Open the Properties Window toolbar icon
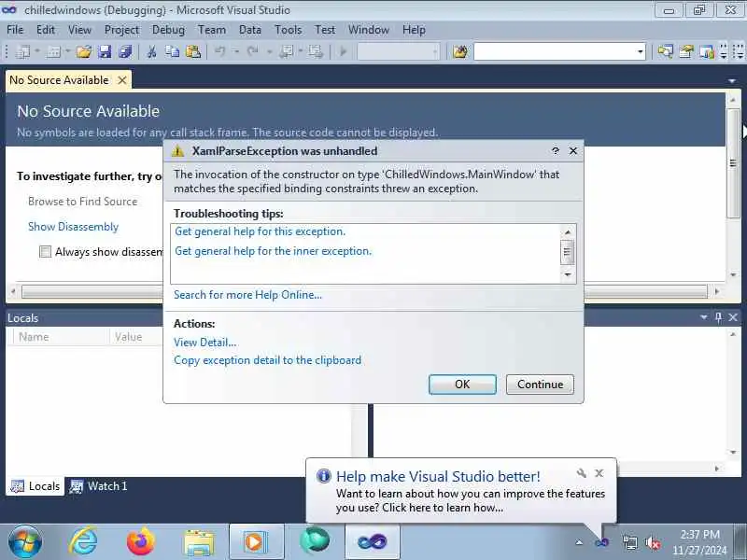 pyautogui.click(x=686, y=51)
